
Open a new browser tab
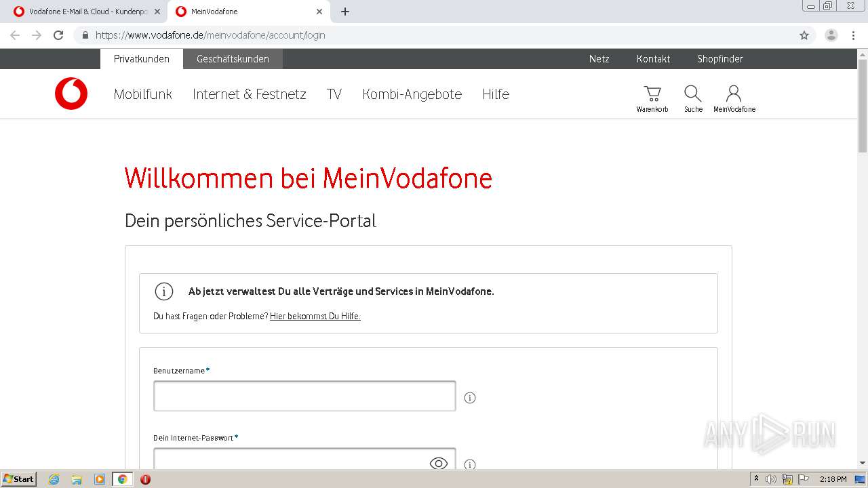click(x=345, y=12)
